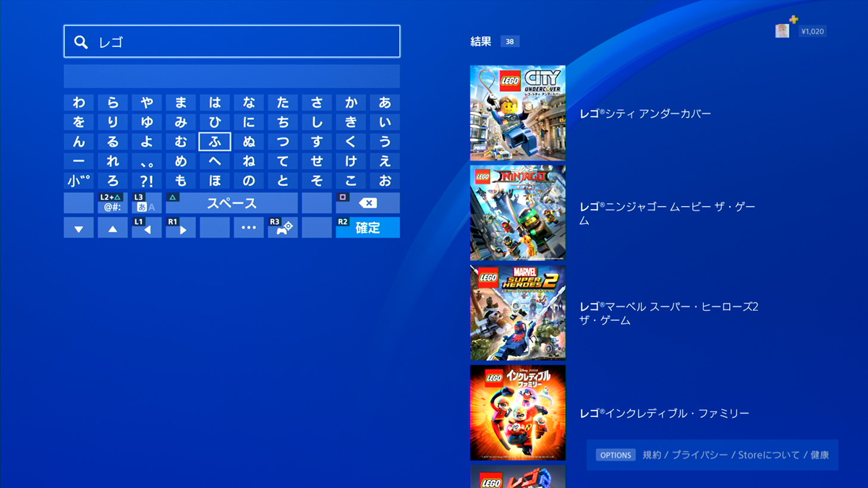Tap the き key
The image size is (868, 488).
(351, 122)
